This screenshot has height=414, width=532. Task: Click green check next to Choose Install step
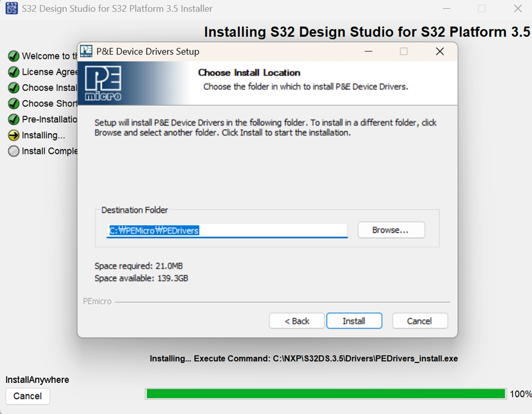(14, 88)
